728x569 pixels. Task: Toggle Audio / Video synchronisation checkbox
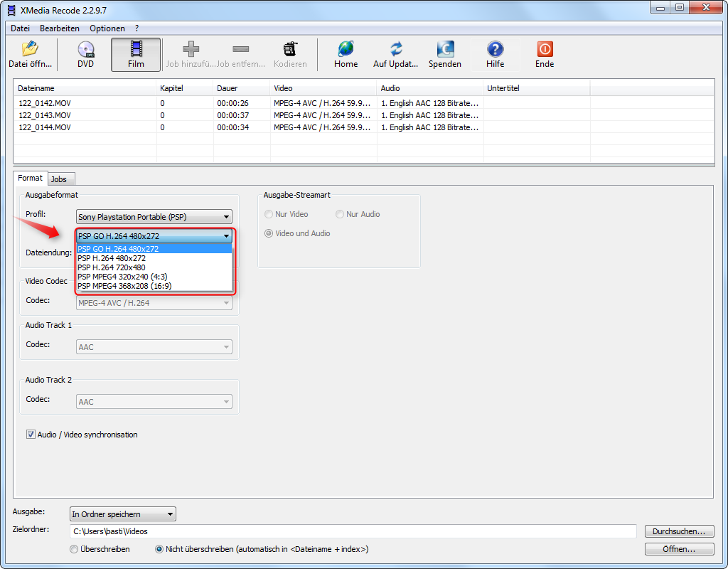click(x=31, y=435)
